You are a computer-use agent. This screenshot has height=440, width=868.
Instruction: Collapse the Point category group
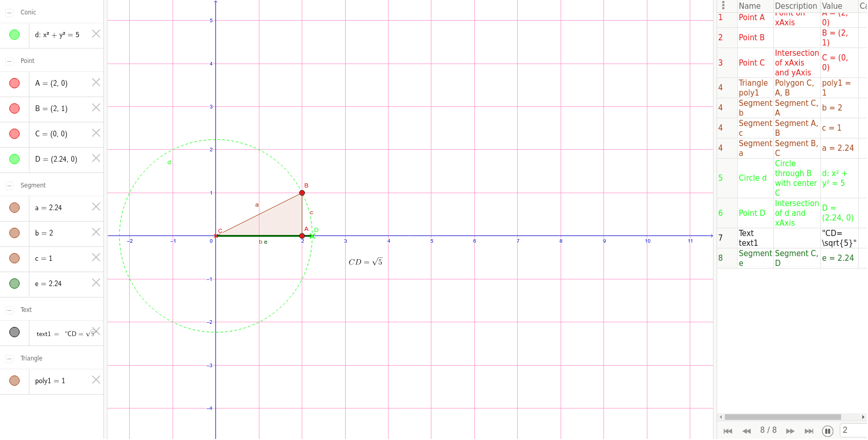[x=9, y=61]
